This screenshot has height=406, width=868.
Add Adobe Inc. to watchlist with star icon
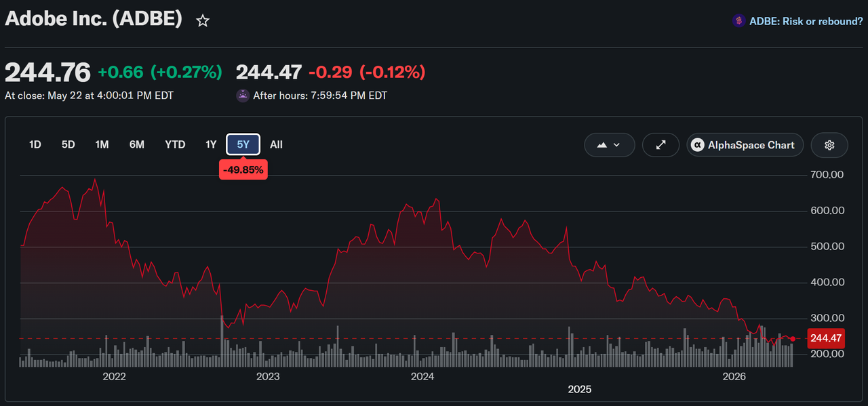point(203,21)
